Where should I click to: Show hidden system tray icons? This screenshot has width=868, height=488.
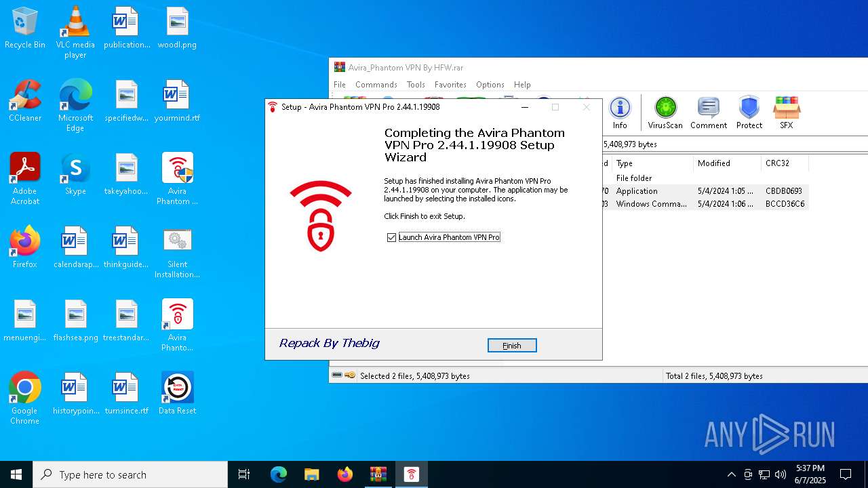pos(731,474)
